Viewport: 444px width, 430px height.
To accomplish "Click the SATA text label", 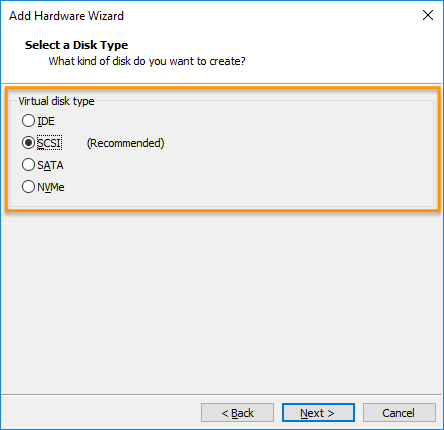I will [50, 165].
